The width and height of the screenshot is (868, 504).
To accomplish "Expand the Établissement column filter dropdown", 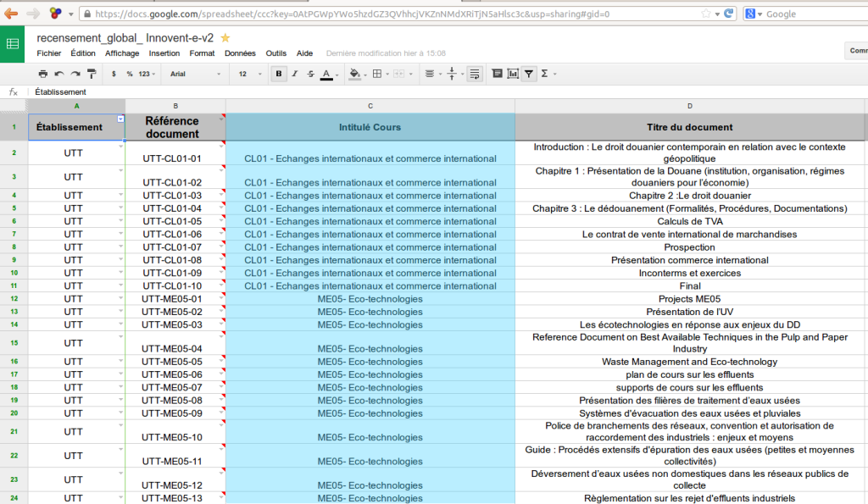I will pyautogui.click(x=120, y=119).
